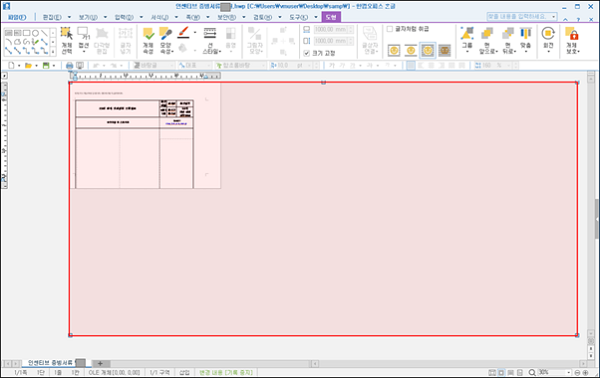The width and height of the screenshot is (600, 378).
Task: Uncheck the 크기 고정 checkbox
Action: (x=307, y=53)
